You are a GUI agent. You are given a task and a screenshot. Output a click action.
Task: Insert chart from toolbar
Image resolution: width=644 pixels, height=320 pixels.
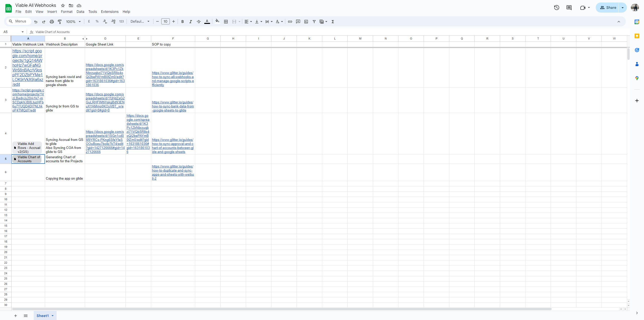(306, 22)
